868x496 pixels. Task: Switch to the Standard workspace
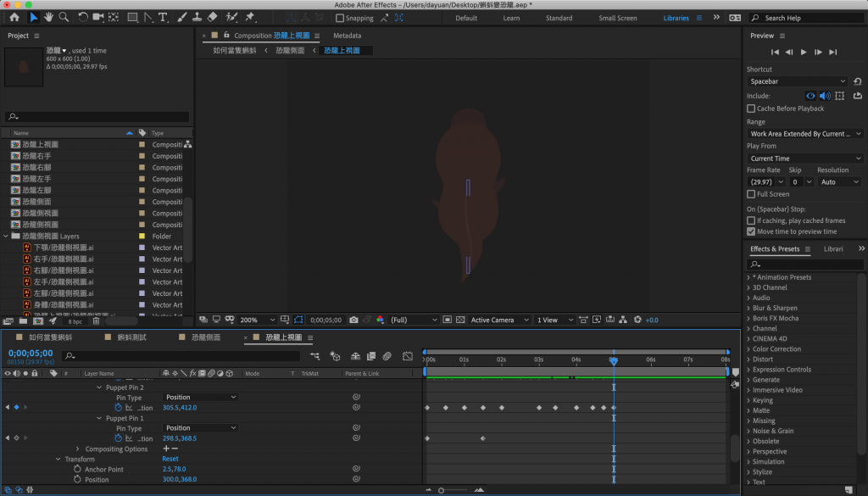[559, 18]
